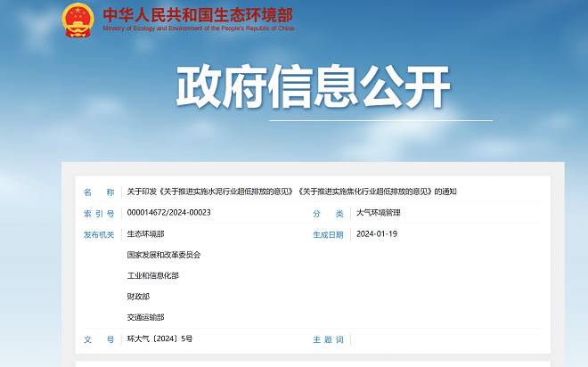Click the 政府信息公开 banner heading

click(313, 86)
